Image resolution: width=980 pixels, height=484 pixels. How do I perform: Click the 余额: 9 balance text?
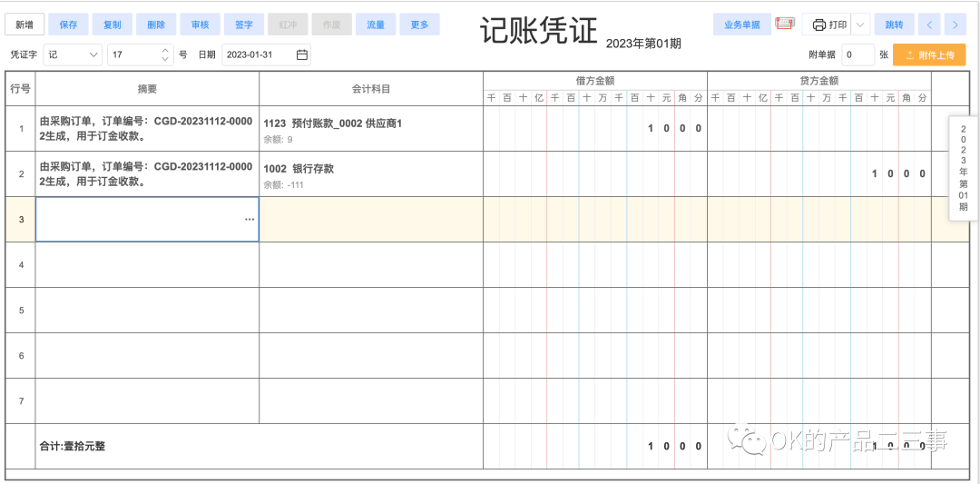click(x=279, y=140)
